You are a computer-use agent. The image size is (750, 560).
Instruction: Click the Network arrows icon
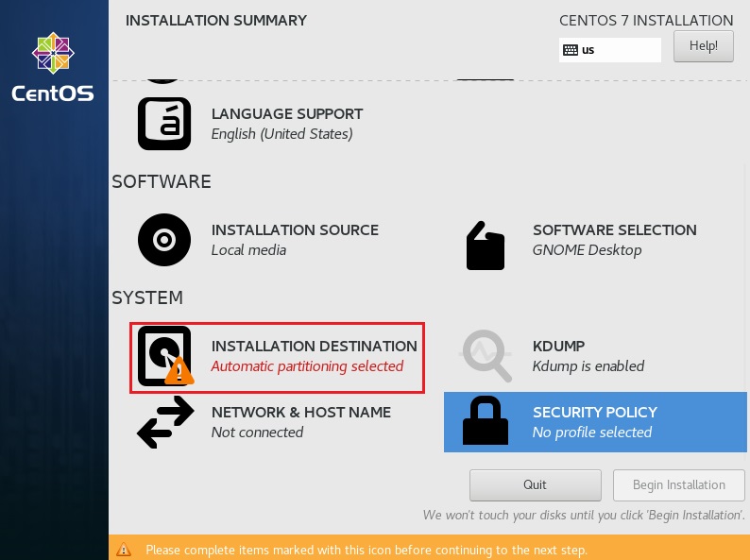click(x=165, y=422)
